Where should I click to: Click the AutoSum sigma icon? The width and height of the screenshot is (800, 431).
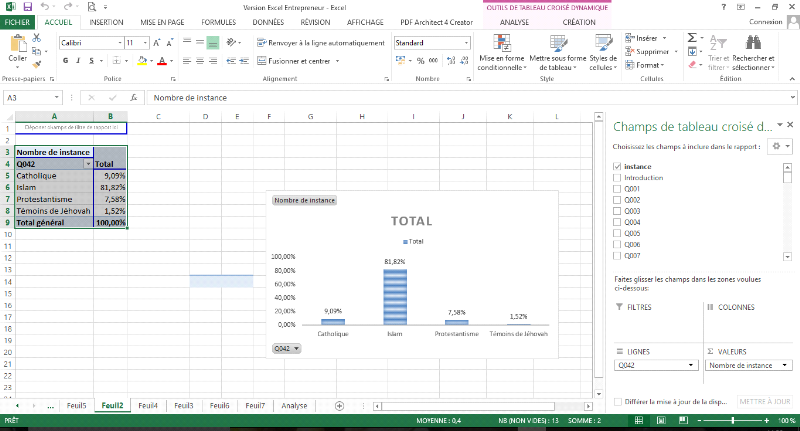(x=692, y=37)
